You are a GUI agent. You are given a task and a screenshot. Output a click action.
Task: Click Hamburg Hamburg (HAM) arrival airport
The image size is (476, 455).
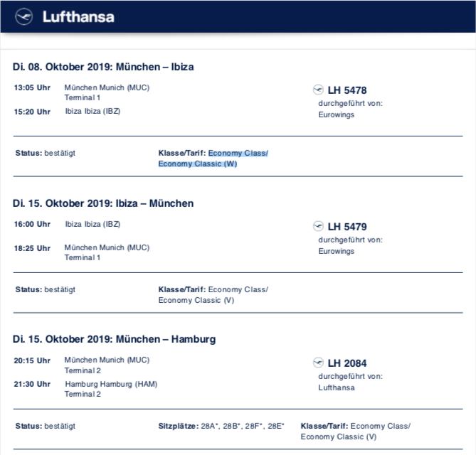111,384
